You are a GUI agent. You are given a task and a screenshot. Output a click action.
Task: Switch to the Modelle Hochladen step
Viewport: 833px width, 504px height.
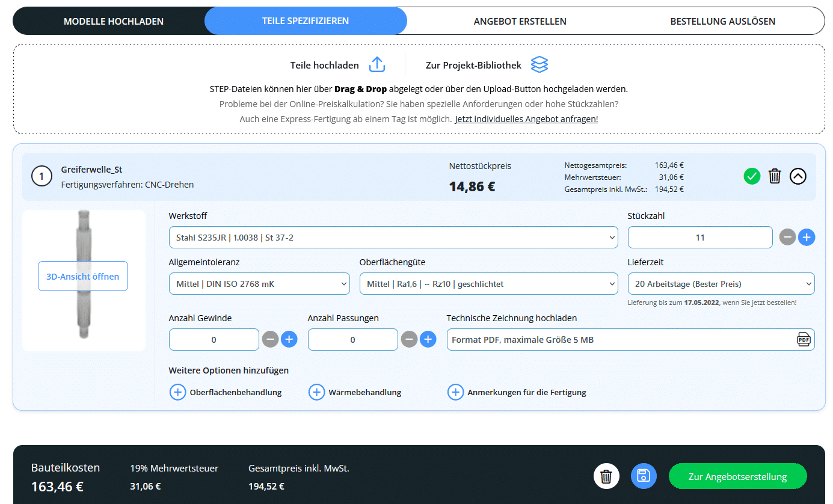114,21
